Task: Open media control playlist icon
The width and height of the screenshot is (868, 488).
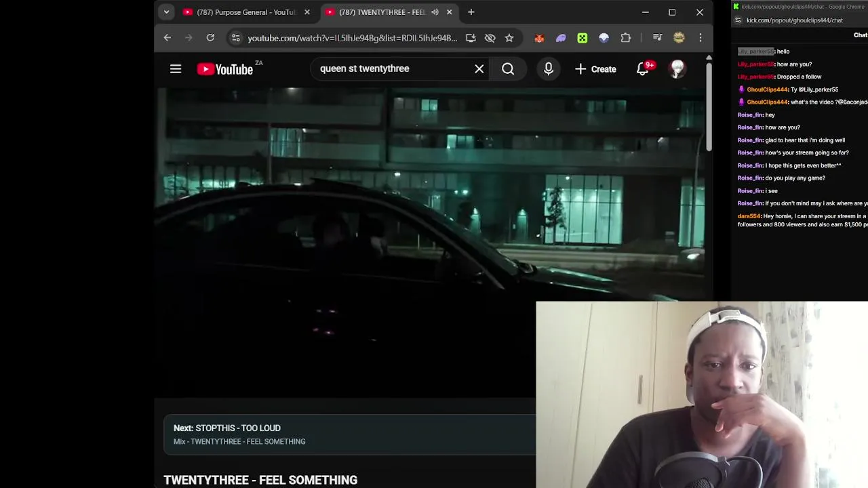Action: 657,38
